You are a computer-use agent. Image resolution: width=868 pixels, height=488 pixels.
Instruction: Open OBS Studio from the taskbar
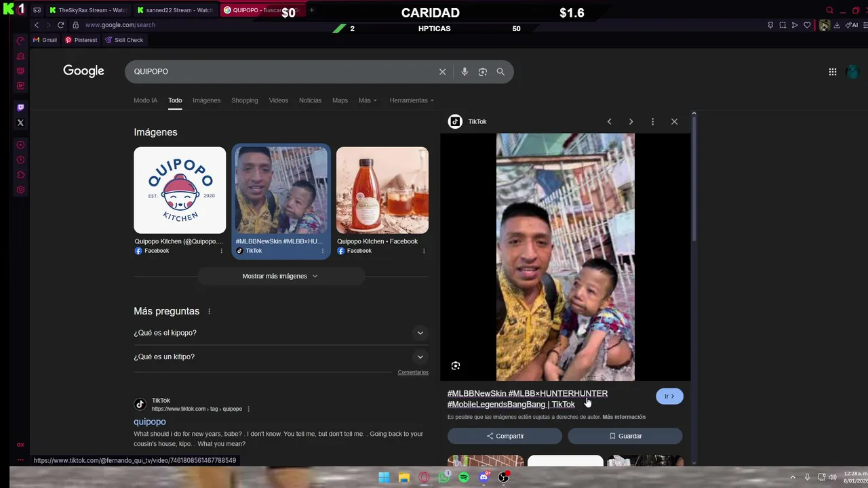click(x=504, y=477)
